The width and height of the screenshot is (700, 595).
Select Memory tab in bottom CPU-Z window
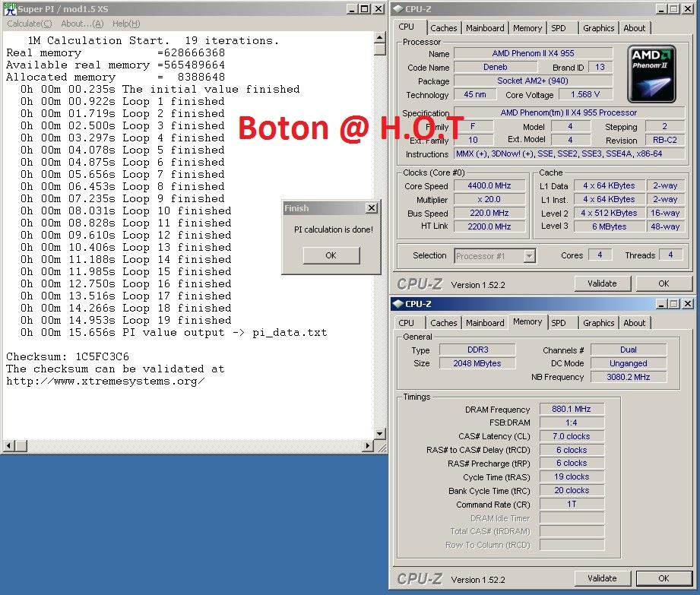point(527,322)
